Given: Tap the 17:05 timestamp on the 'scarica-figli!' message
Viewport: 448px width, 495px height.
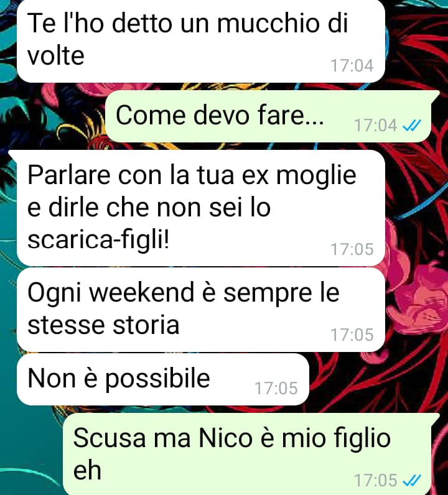Looking at the screenshot, I should [x=352, y=249].
